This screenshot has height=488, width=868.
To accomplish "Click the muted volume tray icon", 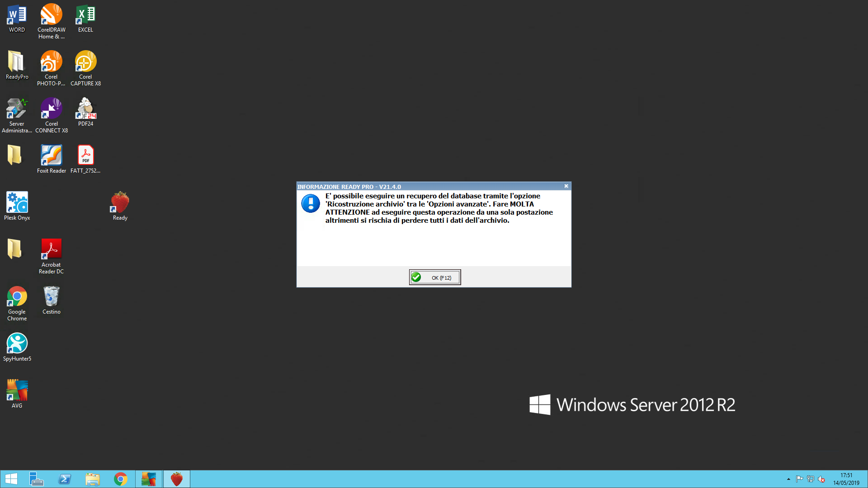I will click(821, 479).
